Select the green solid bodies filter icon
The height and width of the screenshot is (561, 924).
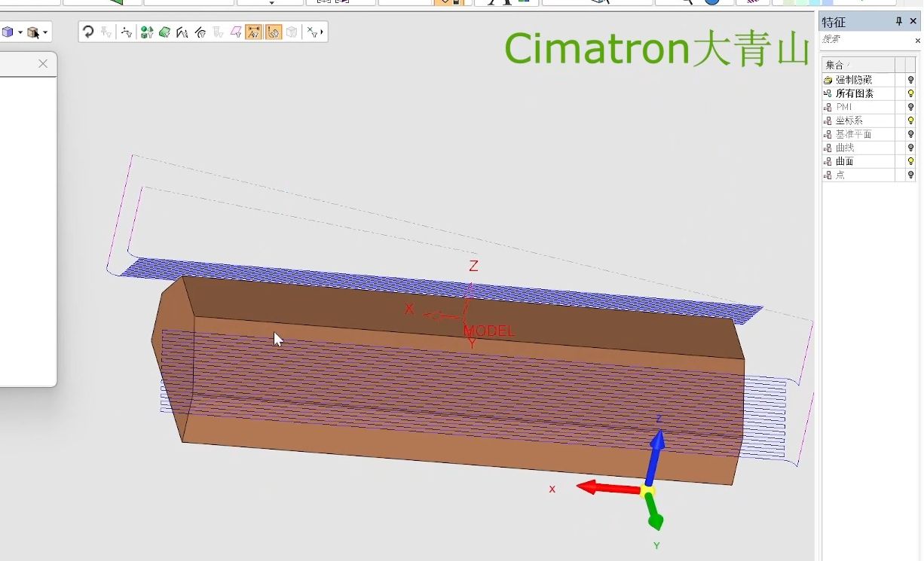click(x=146, y=32)
